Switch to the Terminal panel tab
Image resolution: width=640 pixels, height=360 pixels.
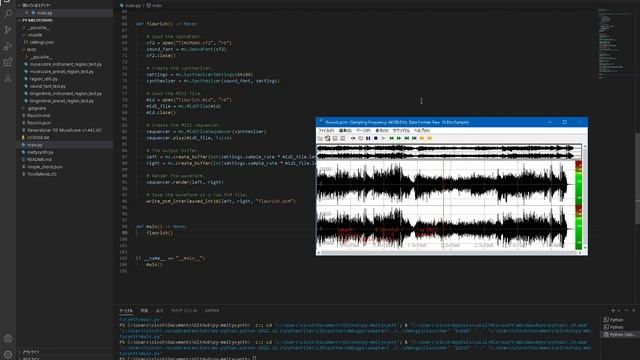[x=126, y=311]
